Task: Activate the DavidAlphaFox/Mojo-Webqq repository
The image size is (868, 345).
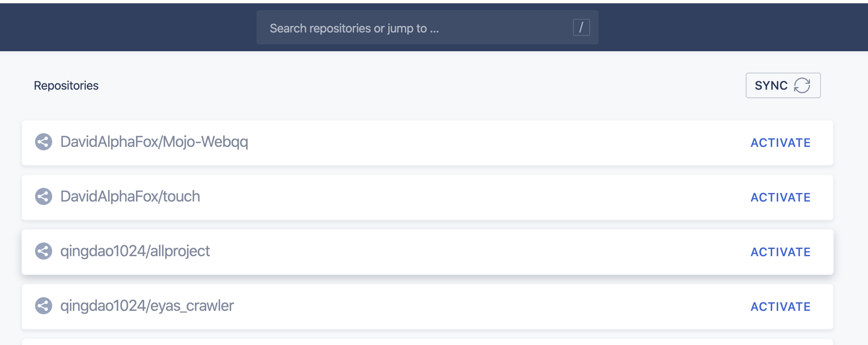Action: coord(780,143)
